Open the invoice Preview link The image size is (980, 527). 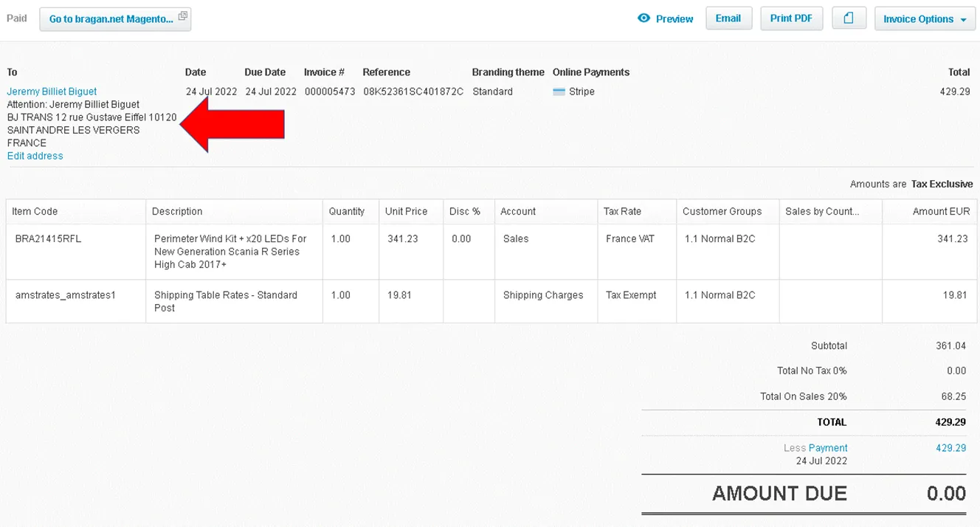(674, 19)
